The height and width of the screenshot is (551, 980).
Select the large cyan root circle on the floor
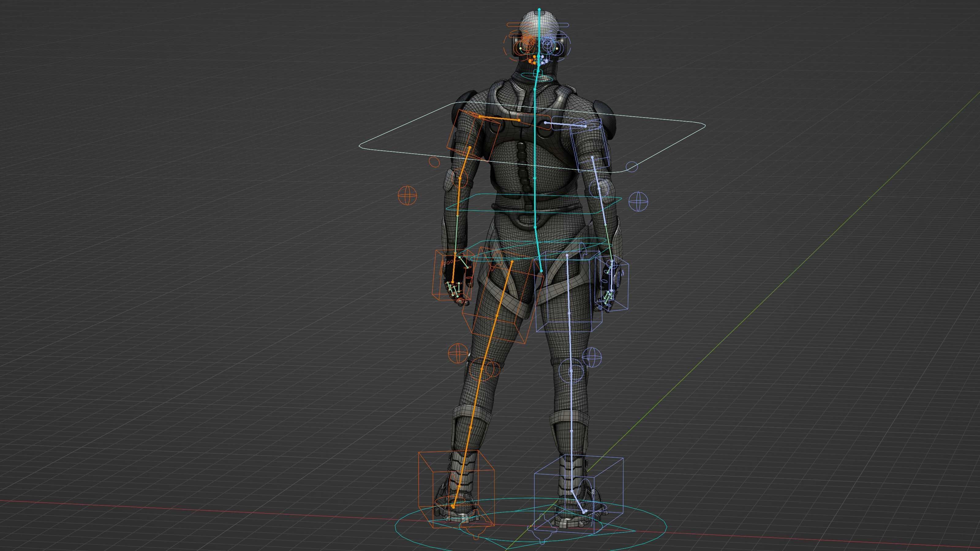[x=531, y=524]
